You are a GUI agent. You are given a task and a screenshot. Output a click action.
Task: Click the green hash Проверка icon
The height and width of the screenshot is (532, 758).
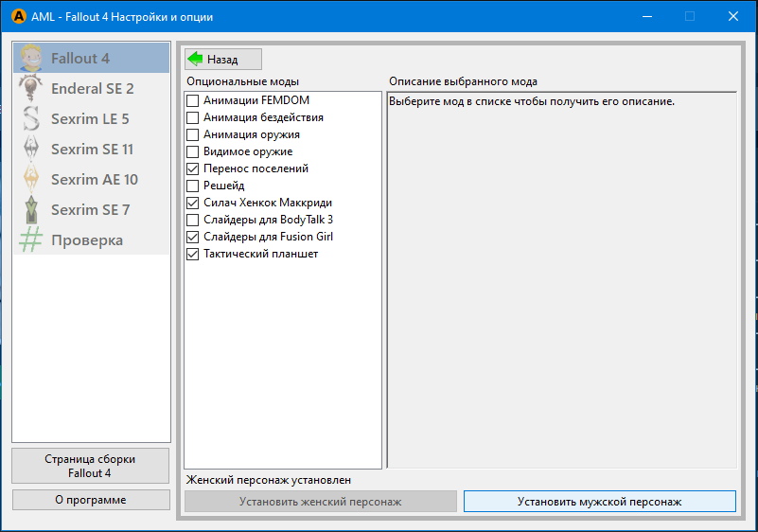(32, 240)
